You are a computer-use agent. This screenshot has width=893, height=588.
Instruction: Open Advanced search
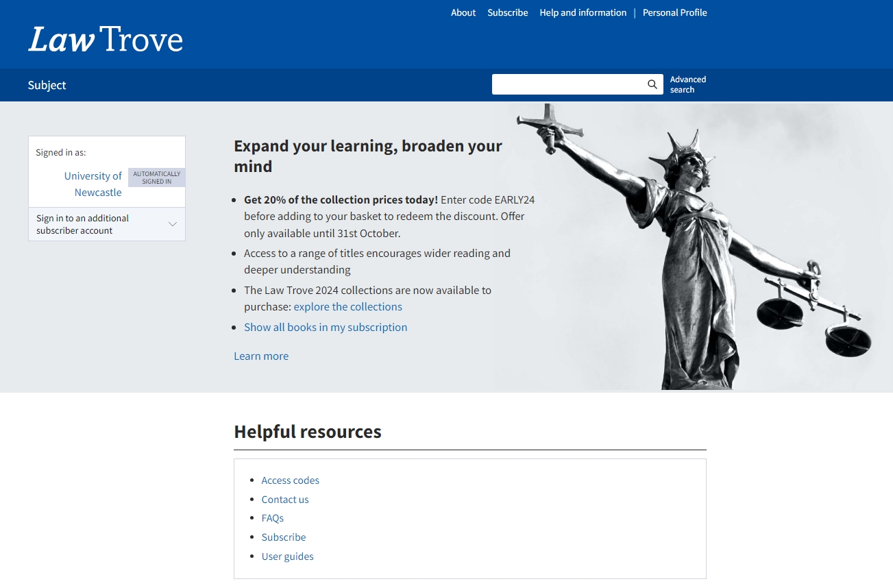pos(687,84)
